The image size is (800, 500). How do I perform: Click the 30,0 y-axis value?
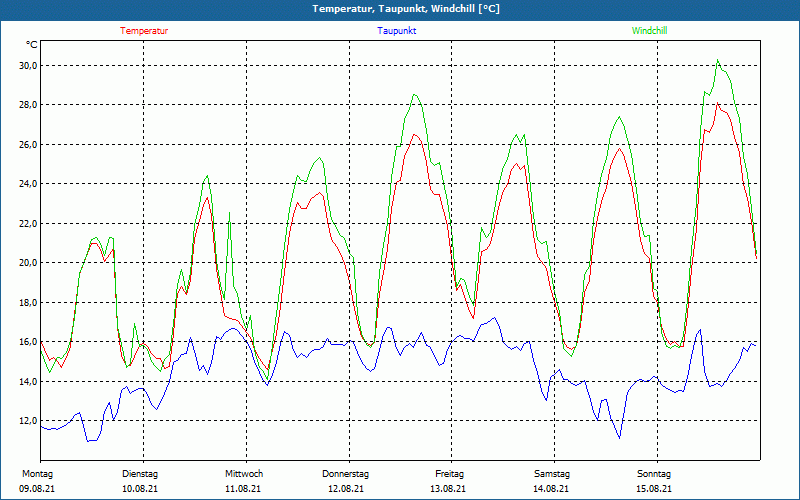pyautogui.click(x=28, y=65)
